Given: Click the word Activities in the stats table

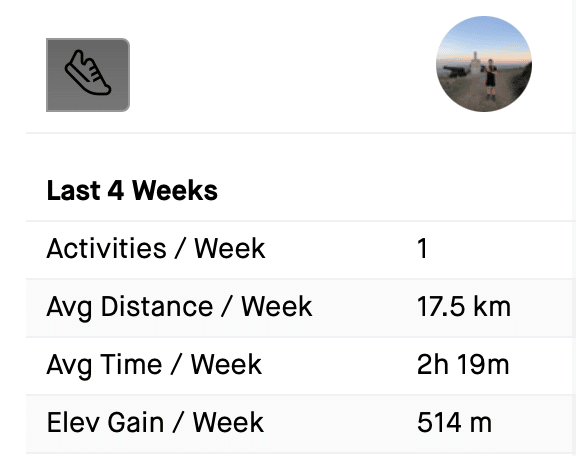Looking at the screenshot, I should click(x=107, y=249).
